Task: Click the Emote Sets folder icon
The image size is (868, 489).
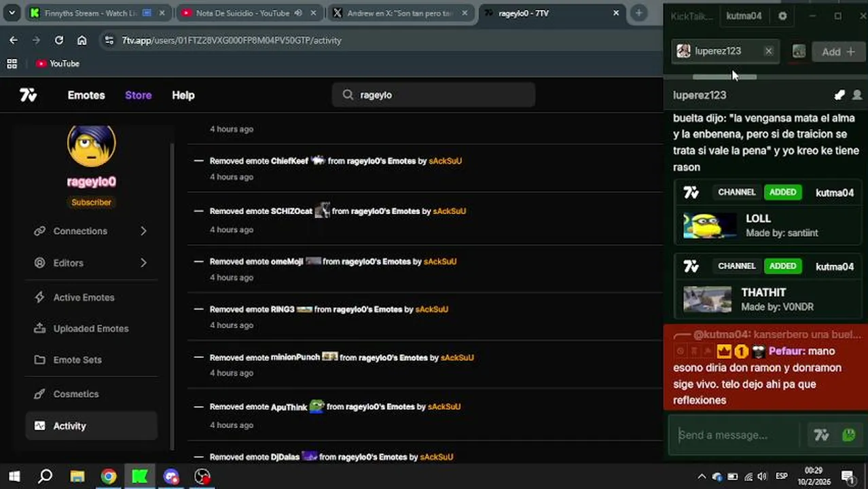Action: 40,360
